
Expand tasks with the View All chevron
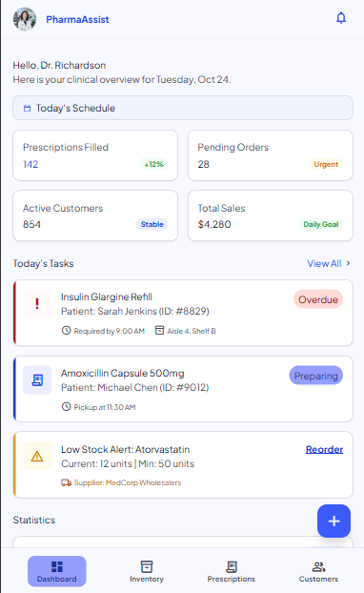(x=348, y=263)
